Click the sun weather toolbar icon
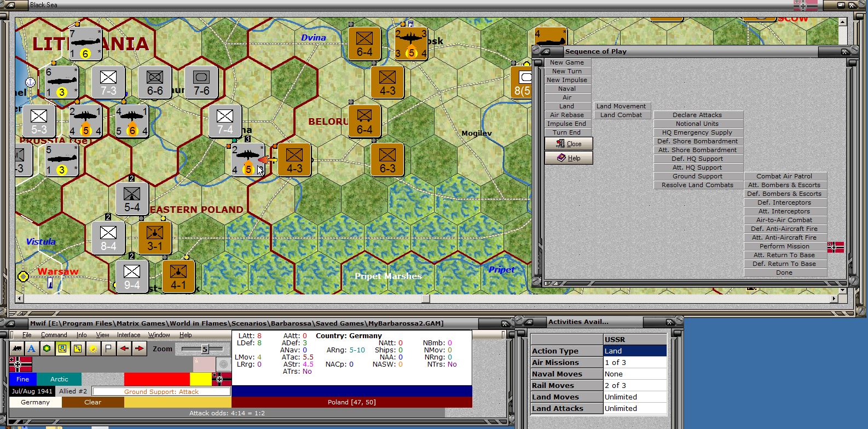The height and width of the screenshot is (429, 868). [x=93, y=349]
